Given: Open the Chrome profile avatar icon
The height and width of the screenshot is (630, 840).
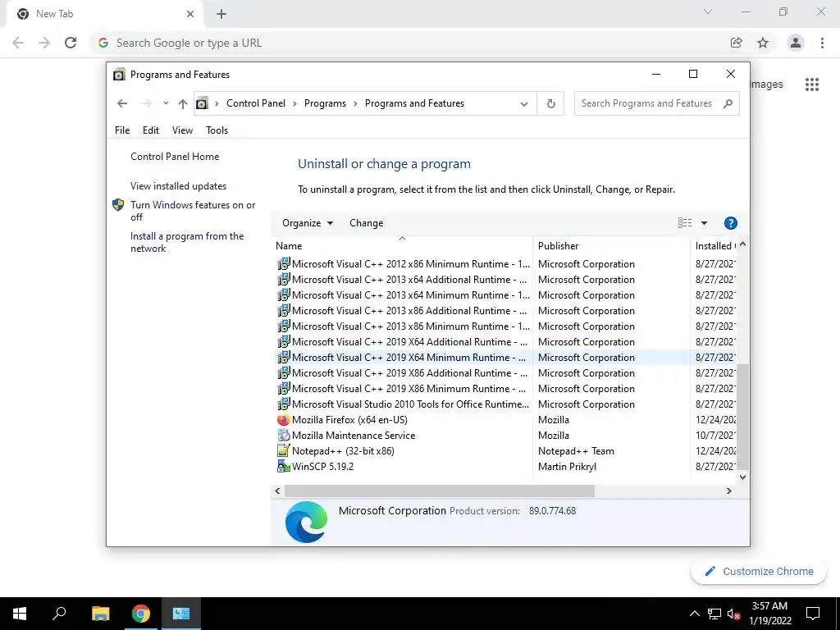Looking at the screenshot, I should coord(796,43).
